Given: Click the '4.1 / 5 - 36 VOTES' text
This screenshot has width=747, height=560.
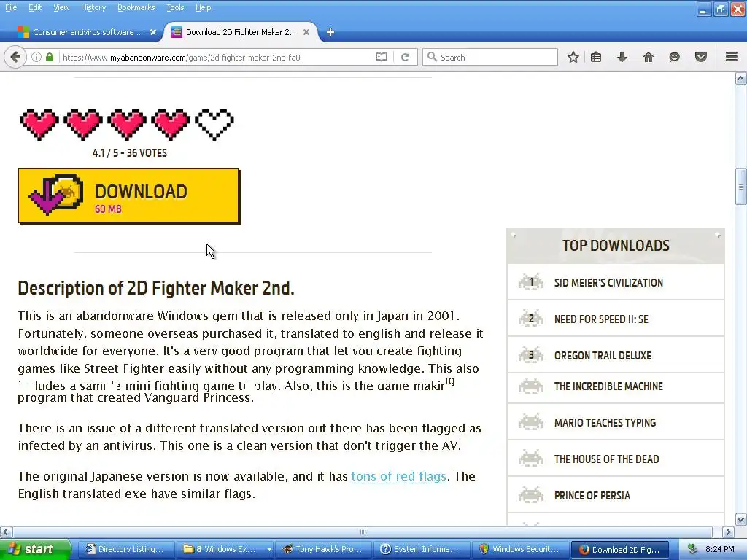Looking at the screenshot, I should tap(130, 153).
